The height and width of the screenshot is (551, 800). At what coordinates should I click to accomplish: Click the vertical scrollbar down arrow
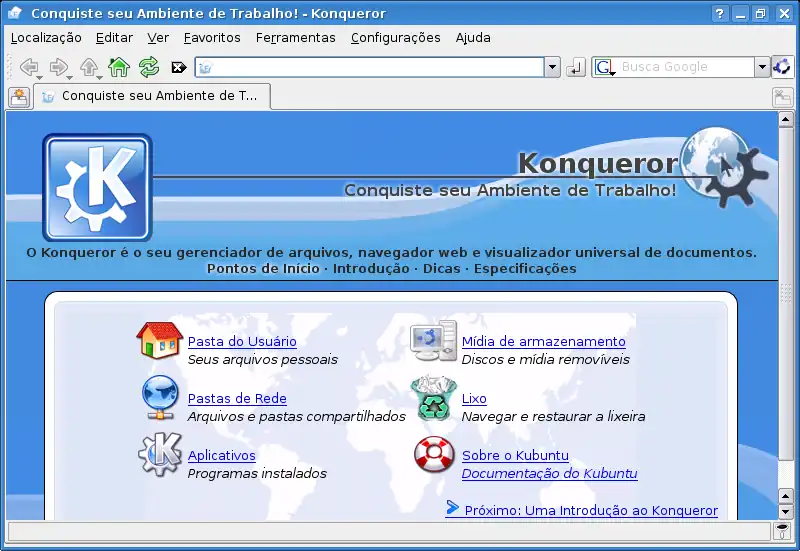pyautogui.click(x=786, y=510)
